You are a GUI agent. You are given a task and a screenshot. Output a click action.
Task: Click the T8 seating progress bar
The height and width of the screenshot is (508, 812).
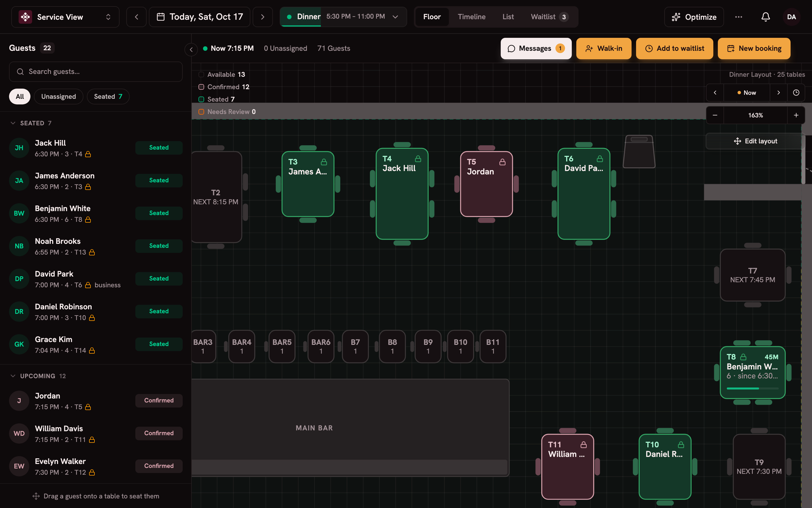[x=752, y=388]
